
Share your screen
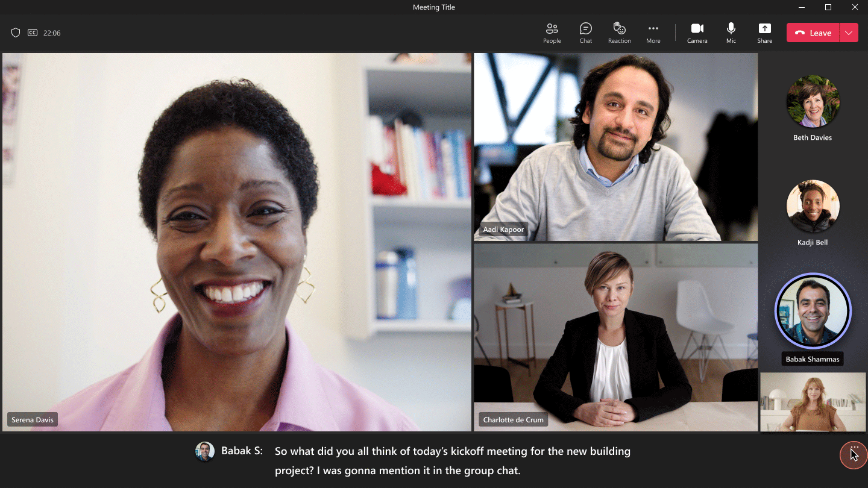(x=764, y=33)
